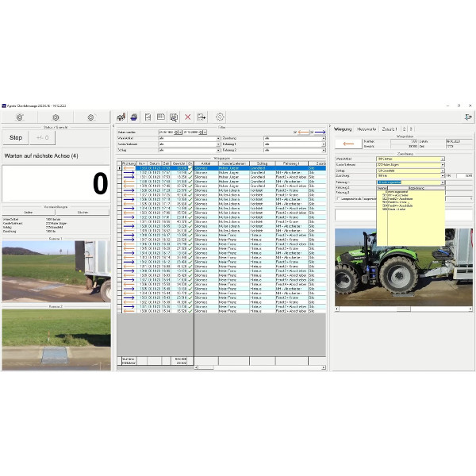476x476 pixels.
Task: Click the Kamera 1 image preview
Action: tap(56, 271)
